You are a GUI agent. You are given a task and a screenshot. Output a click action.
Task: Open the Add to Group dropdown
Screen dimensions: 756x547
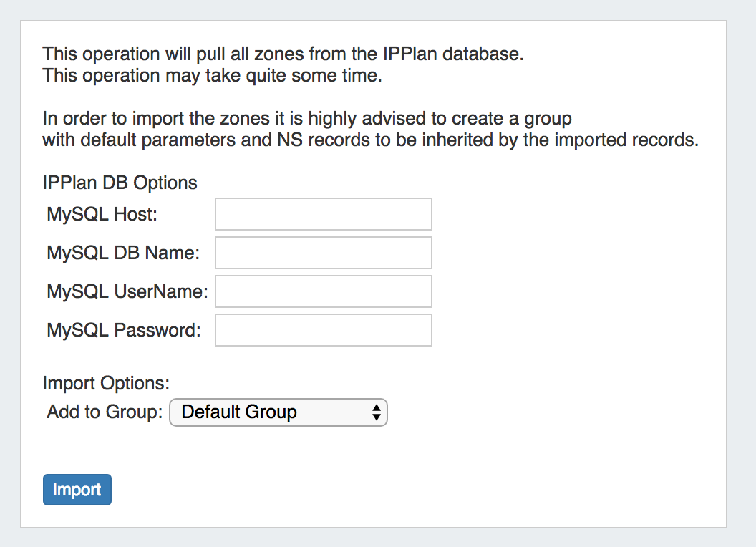coord(278,412)
